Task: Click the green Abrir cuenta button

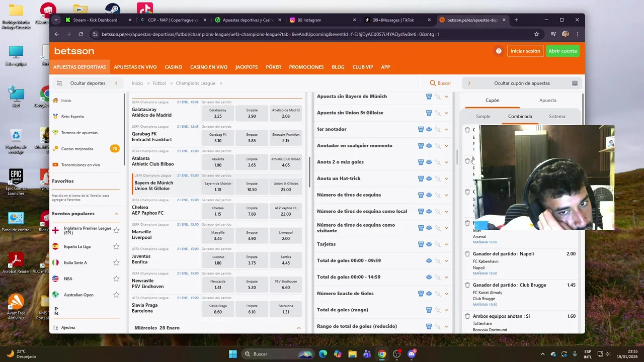Action: [562, 51]
